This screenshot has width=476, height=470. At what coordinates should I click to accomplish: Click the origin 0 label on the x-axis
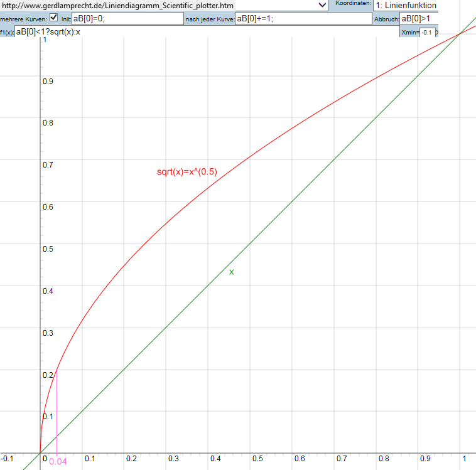pos(45,459)
